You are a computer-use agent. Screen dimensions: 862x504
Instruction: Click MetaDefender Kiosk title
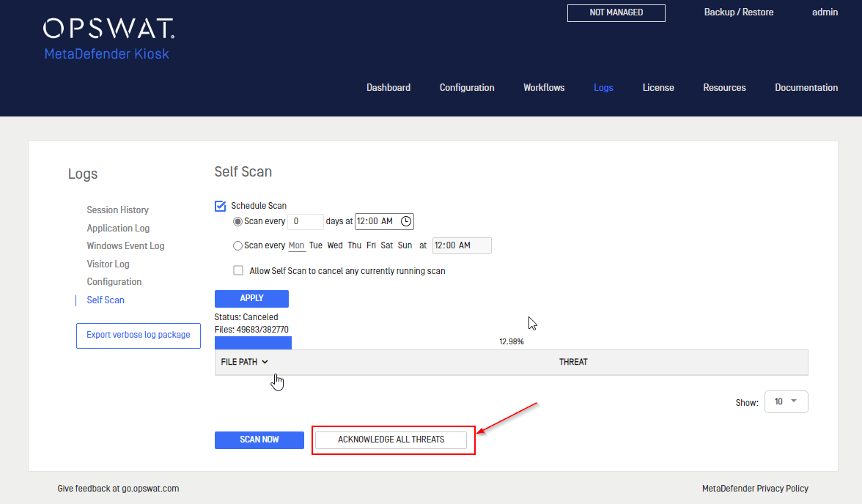click(107, 54)
